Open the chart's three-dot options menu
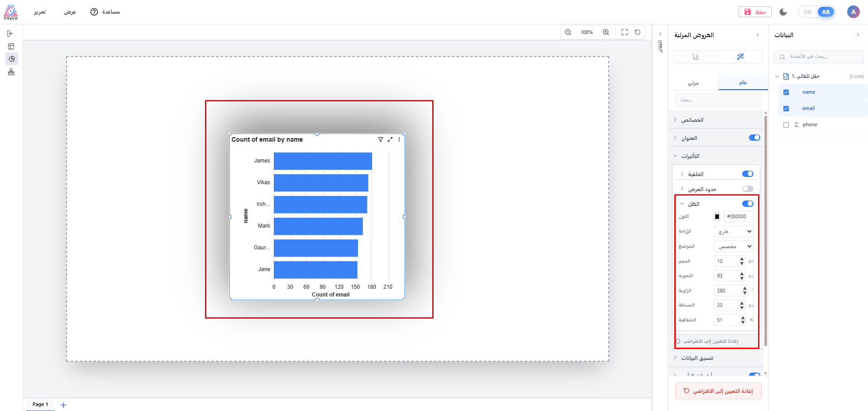This screenshot has height=411, width=868. 399,139
